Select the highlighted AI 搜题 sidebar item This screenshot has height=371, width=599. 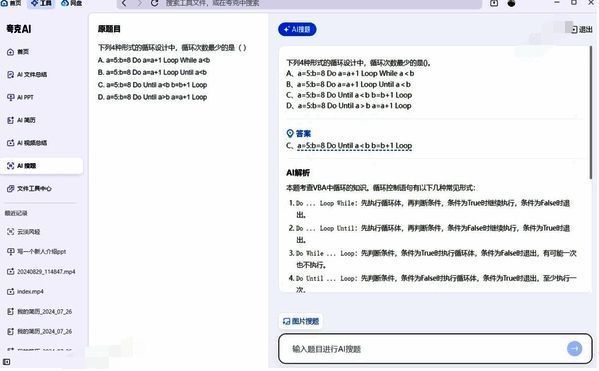click(x=41, y=166)
